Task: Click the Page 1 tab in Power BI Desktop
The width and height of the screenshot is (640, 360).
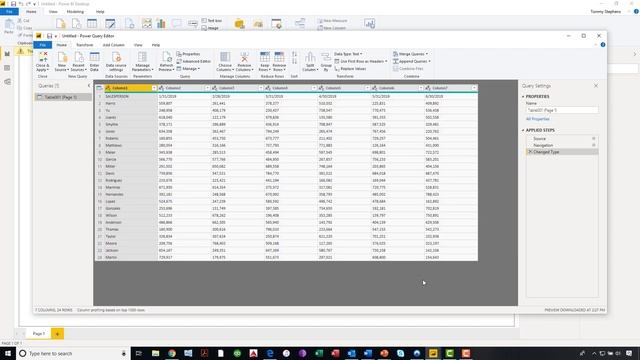Action: pos(39,334)
